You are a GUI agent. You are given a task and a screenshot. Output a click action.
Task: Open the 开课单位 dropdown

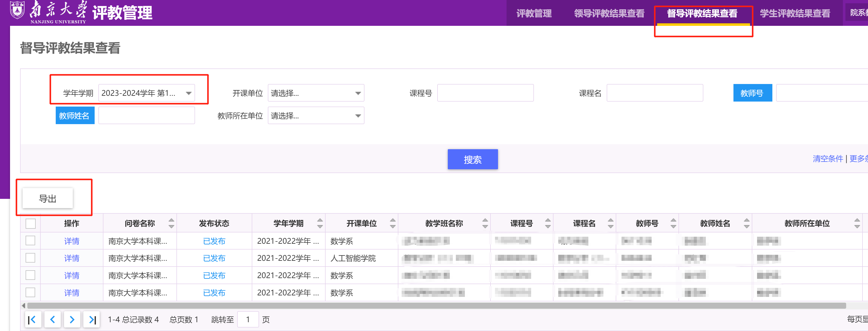pos(316,93)
